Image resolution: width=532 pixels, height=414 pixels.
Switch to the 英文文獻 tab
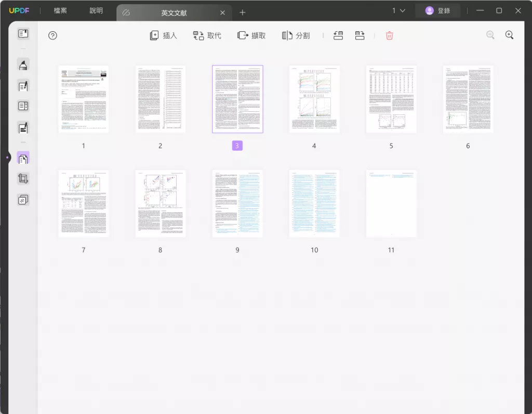tap(174, 13)
